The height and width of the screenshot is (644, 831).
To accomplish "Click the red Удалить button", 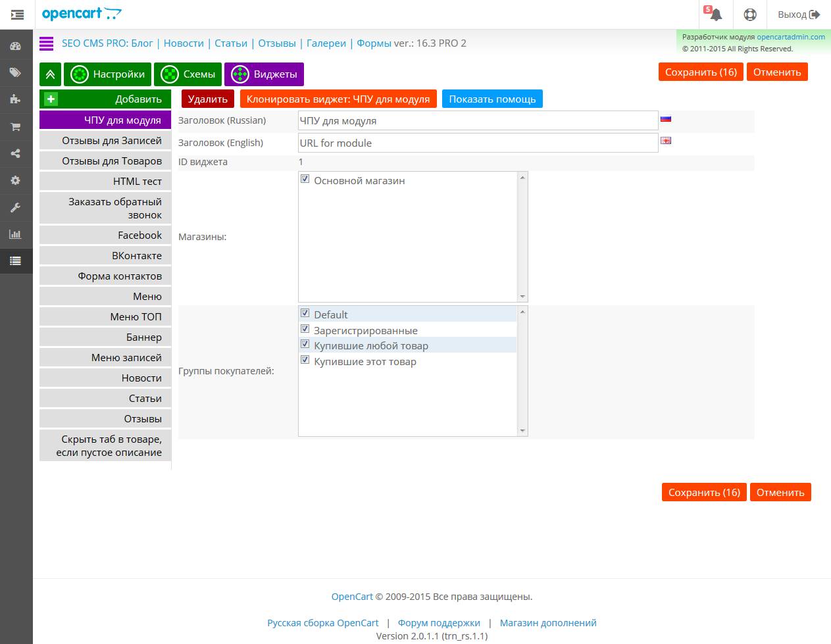I will coord(208,99).
